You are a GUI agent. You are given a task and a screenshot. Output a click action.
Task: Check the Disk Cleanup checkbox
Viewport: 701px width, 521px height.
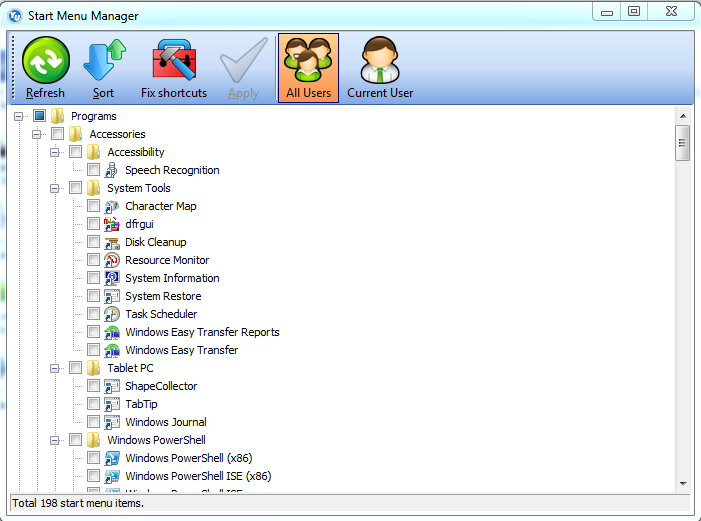(x=93, y=242)
